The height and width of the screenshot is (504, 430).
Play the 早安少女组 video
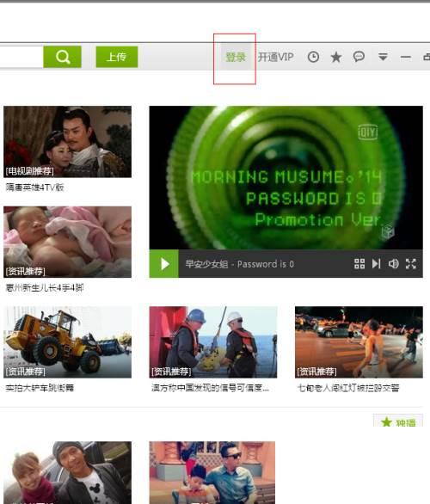click(x=164, y=264)
